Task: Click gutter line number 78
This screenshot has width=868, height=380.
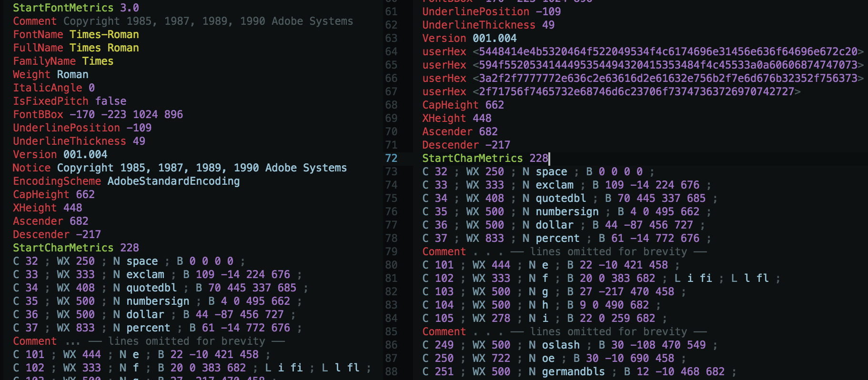Action: 391,238
